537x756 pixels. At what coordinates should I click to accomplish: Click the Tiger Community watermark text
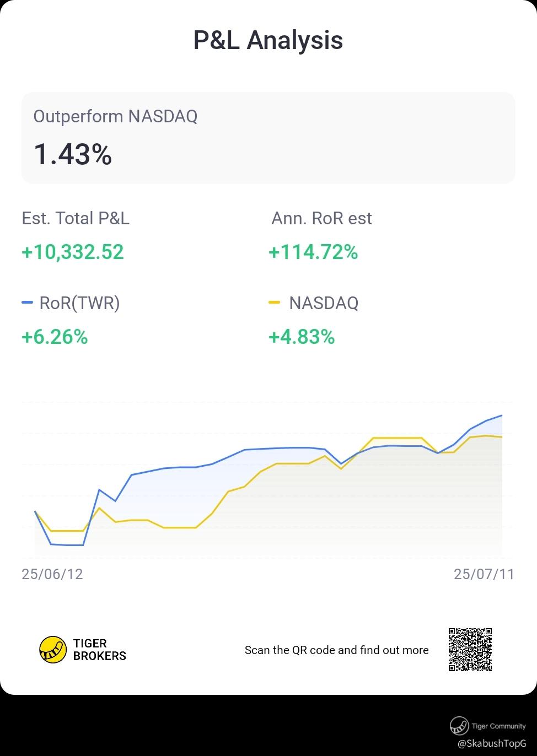point(498,726)
